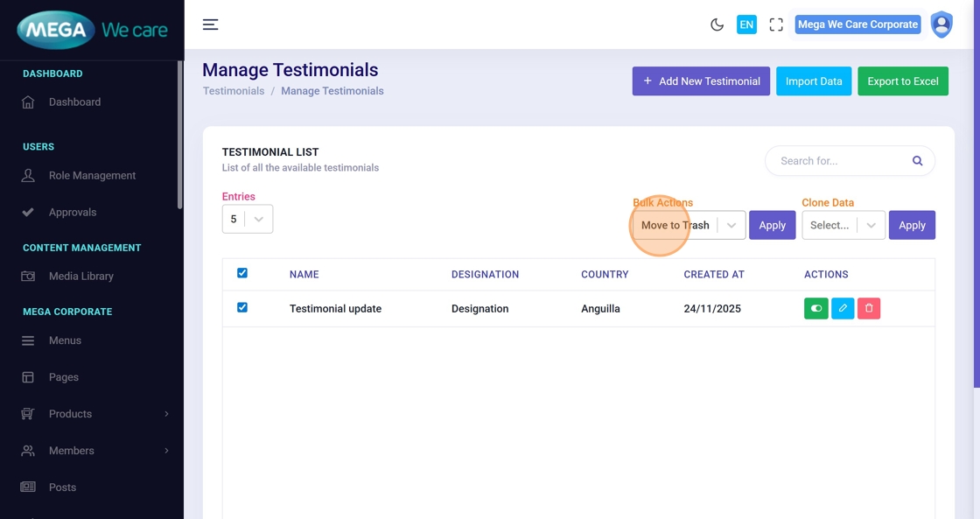980x519 pixels.
Task: Open the Clone Data dropdown
Action: (843, 225)
